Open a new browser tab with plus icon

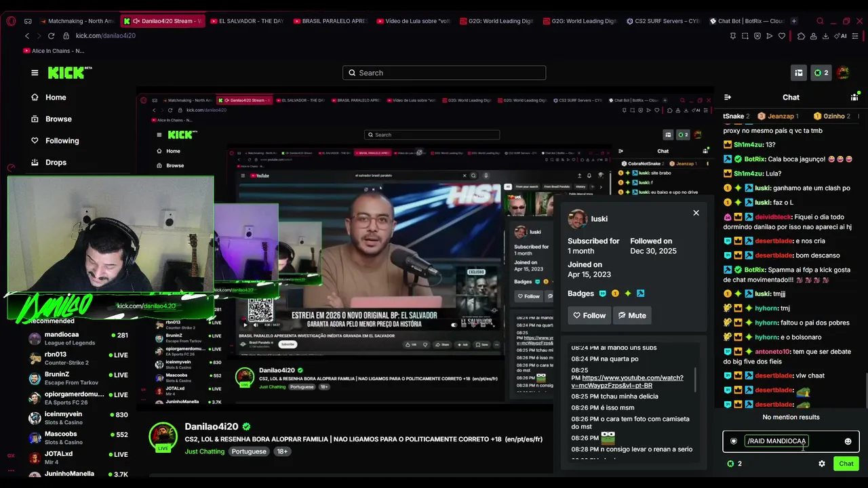pos(794,21)
